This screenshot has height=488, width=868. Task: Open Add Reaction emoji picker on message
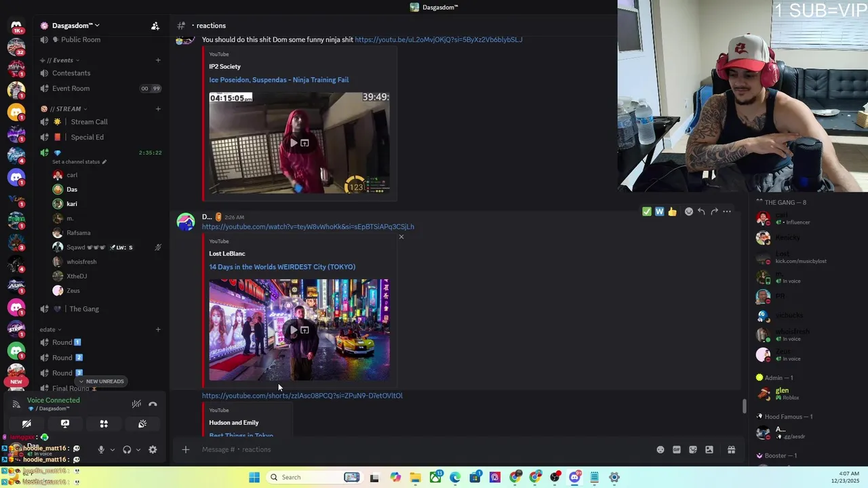point(689,211)
